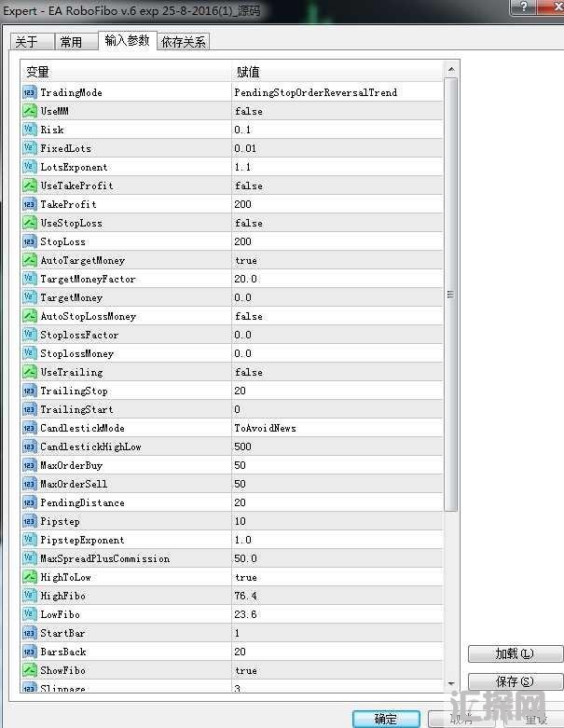Click the boolean icon beside AutoStopLossMoney
This screenshot has width=564, height=728.
tap(29, 316)
